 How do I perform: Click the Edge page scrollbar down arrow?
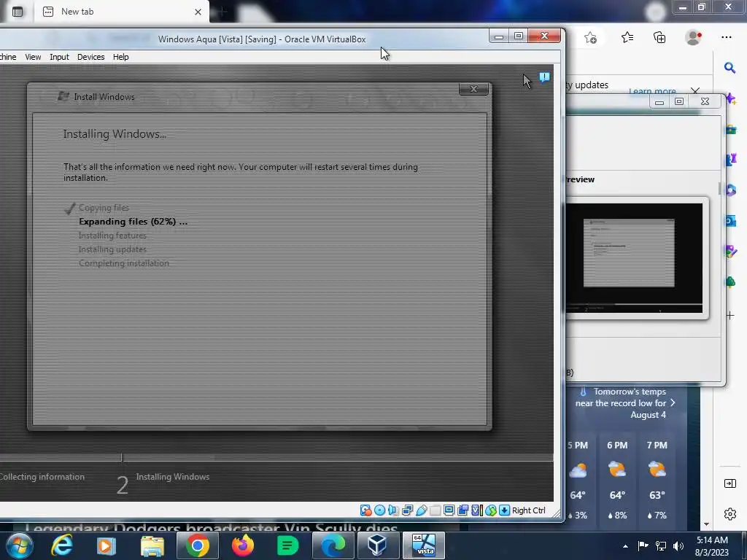[706, 524]
